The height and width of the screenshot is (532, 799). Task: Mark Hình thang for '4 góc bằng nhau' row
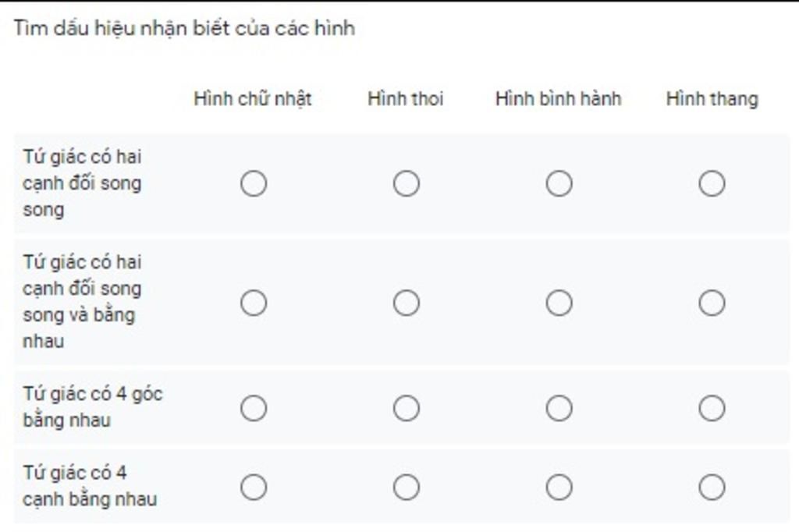[x=712, y=408]
